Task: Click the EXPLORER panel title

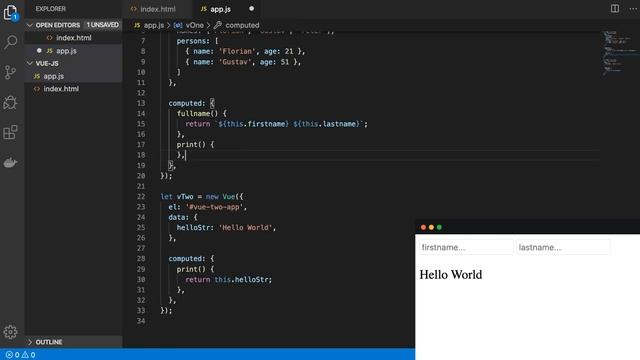Action: point(50,9)
